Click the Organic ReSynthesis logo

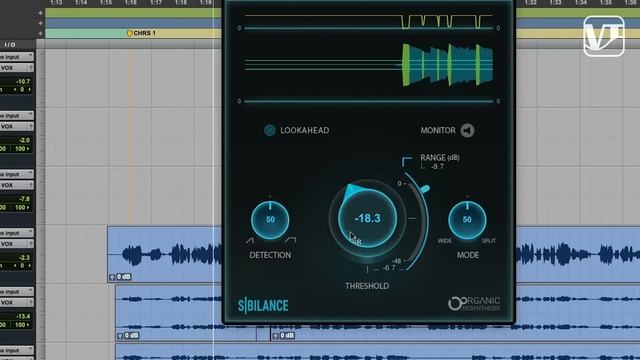pyautogui.click(x=474, y=304)
